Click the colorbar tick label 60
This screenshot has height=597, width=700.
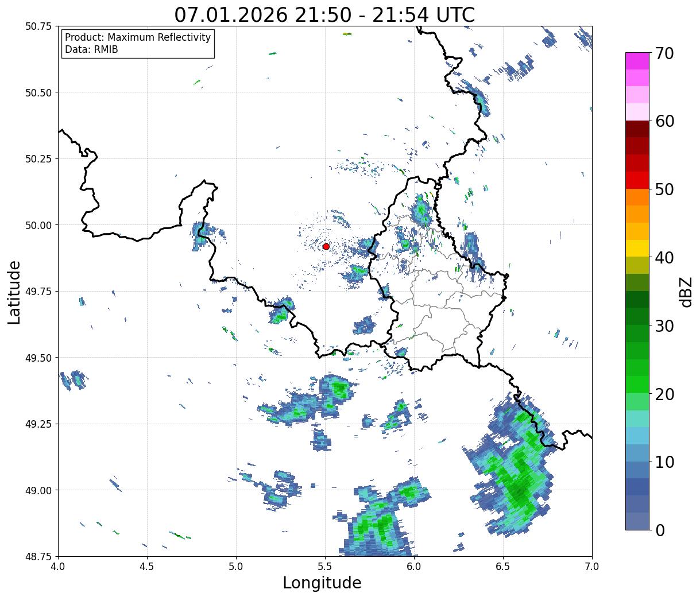point(664,121)
